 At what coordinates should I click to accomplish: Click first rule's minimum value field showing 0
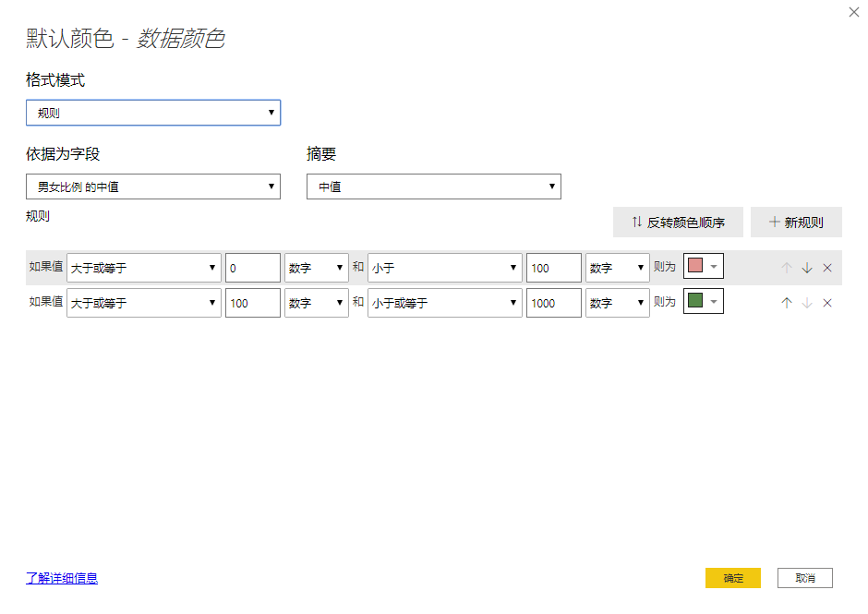point(252,268)
